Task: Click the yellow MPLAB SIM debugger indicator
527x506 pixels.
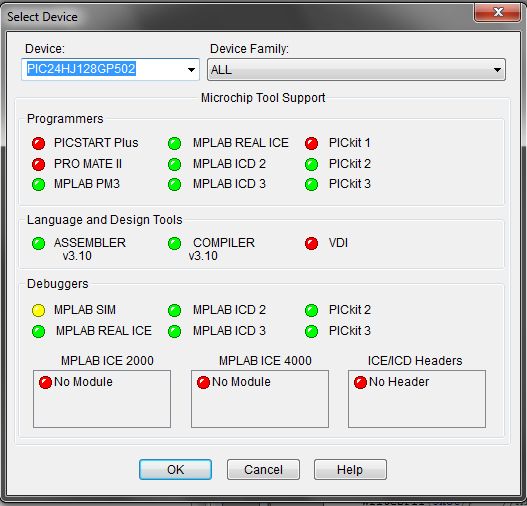Action: (38, 310)
